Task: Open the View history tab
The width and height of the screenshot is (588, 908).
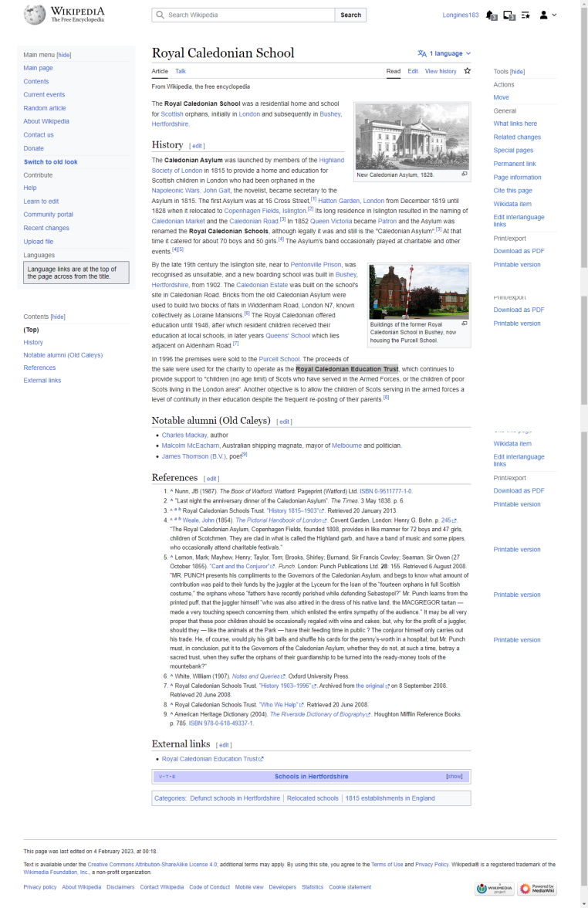Action: click(441, 71)
